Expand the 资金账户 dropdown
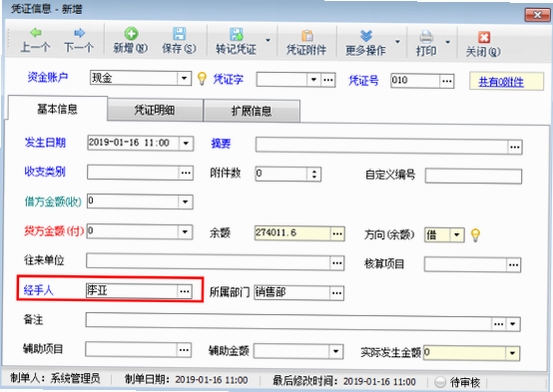553x392 pixels. (x=184, y=78)
